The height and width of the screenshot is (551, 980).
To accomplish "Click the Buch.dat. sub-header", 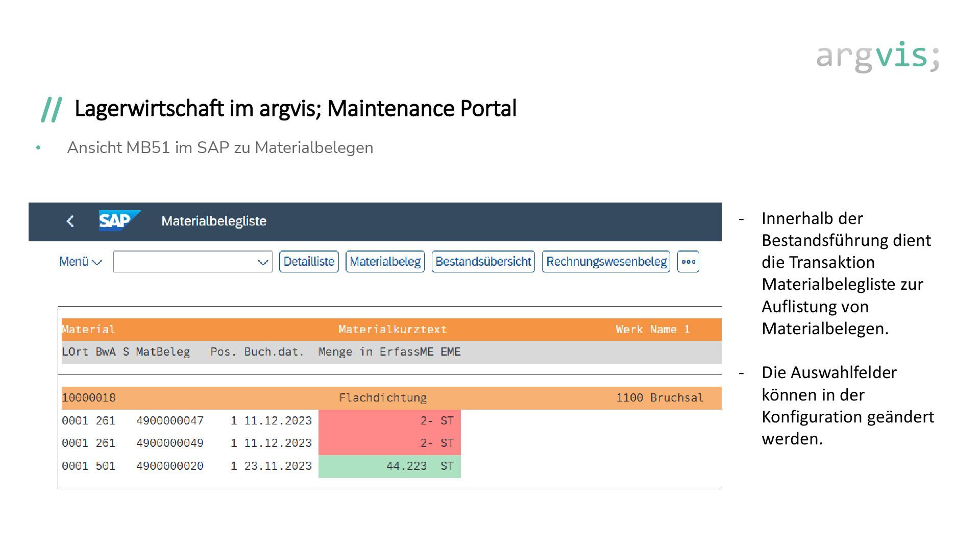I will 274,352.
